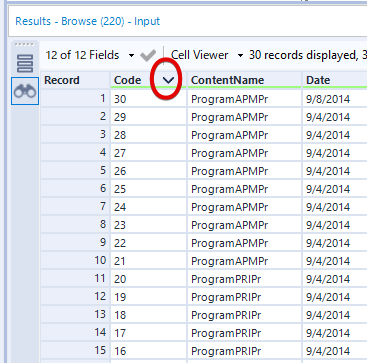Viewport: 367px width, 363px height.
Task: Select the Record number 12 row header
Action: [75, 297]
